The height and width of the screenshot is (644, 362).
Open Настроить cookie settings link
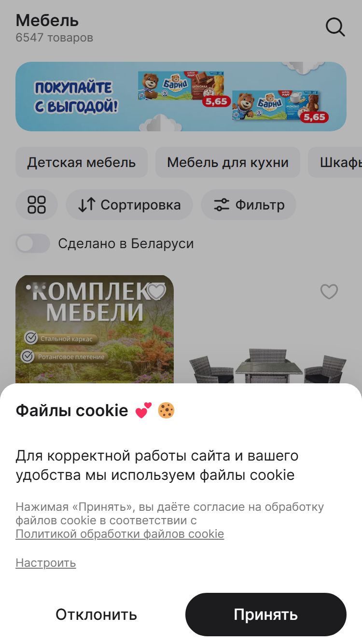point(46,563)
